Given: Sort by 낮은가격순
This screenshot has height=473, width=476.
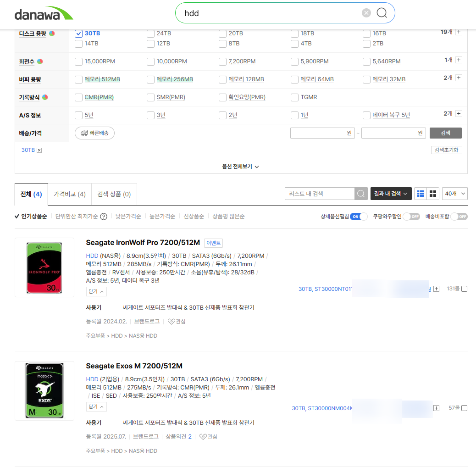Looking at the screenshot, I should coord(128,216).
